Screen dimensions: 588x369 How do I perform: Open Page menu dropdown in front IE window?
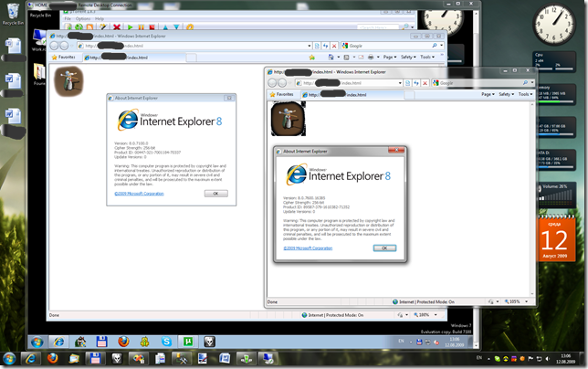[488, 94]
